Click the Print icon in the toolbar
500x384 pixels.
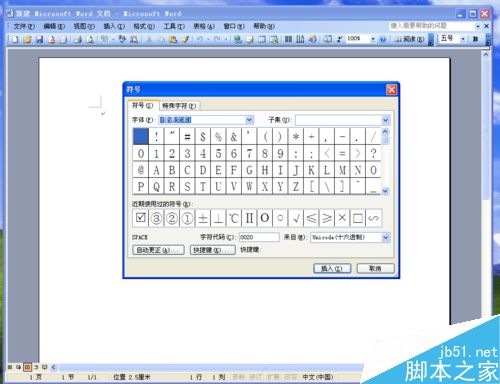coord(78,39)
